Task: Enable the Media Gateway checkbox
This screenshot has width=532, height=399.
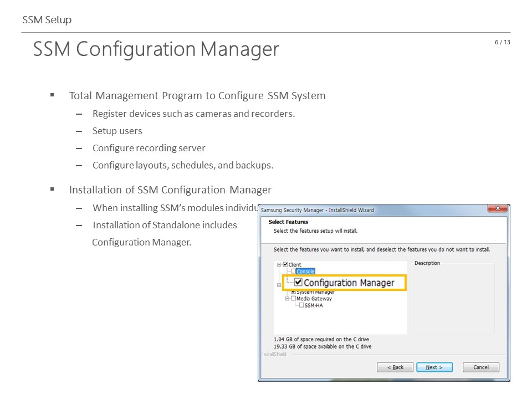Action: pyautogui.click(x=294, y=298)
